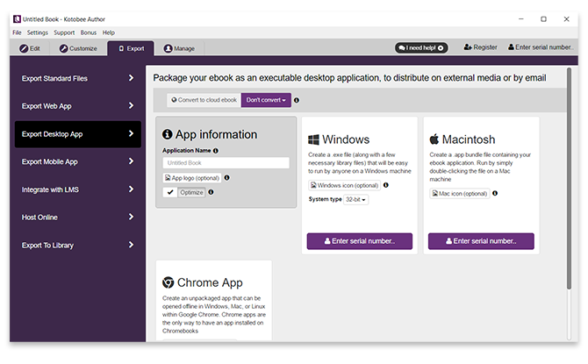Open the System type 32-bit dropdown

[356, 200]
